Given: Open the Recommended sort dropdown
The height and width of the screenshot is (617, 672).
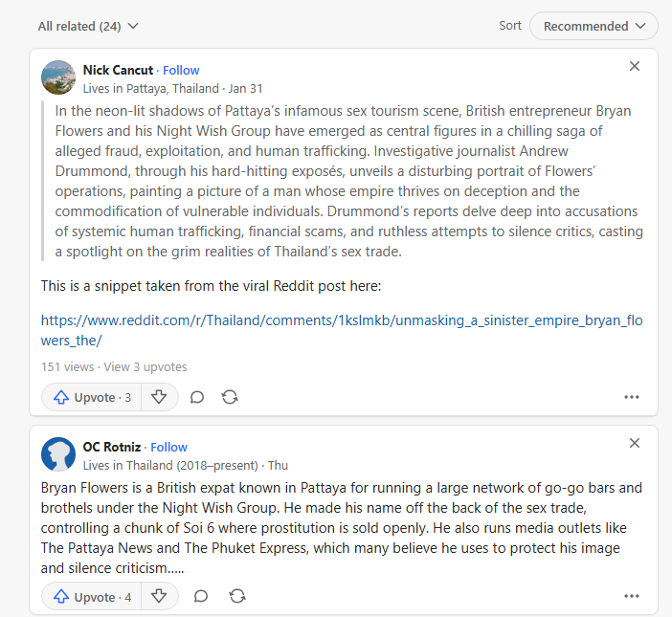Looking at the screenshot, I should [594, 26].
